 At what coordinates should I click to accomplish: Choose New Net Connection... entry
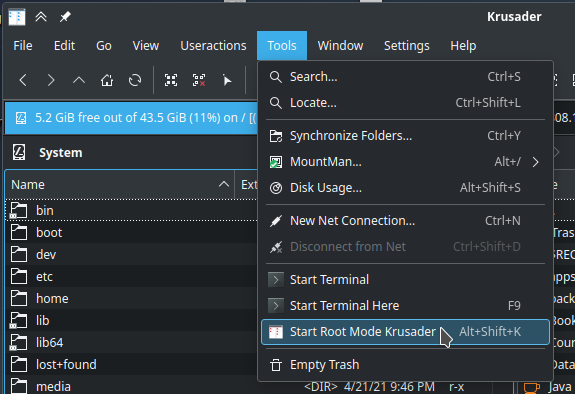[405, 221]
